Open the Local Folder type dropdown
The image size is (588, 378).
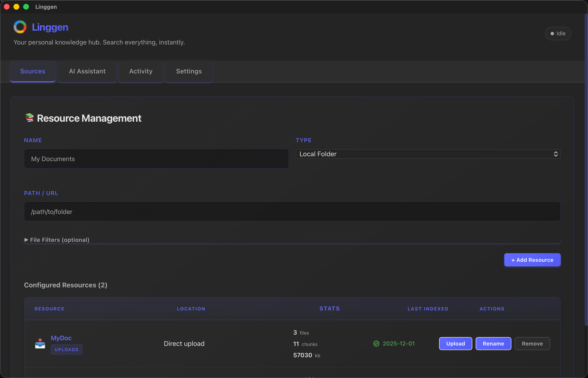(x=428, y=154)
